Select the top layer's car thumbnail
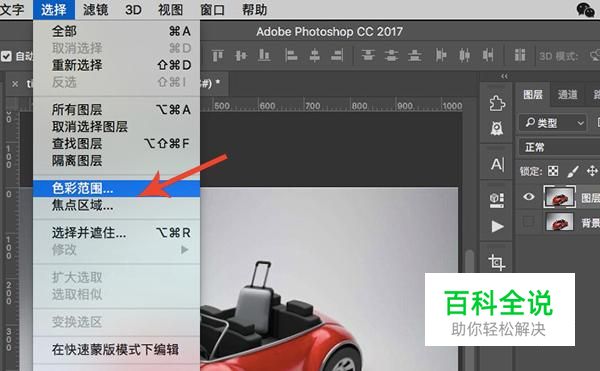The image size is (600, 371). [x=559, y=197]
